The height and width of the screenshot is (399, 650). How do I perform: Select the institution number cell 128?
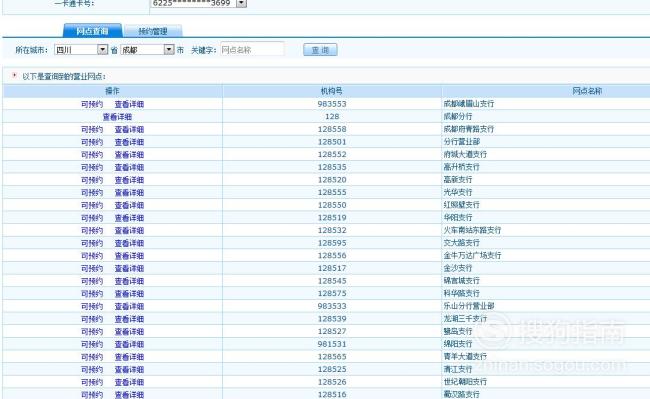coord(332,116)
